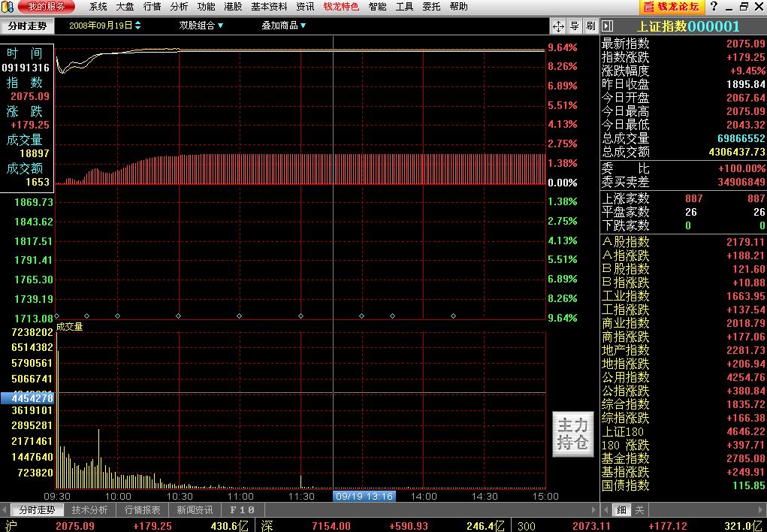This screenshot has width=767, height=532.
Task: Switch to the F10 tab
Action: 242,510
